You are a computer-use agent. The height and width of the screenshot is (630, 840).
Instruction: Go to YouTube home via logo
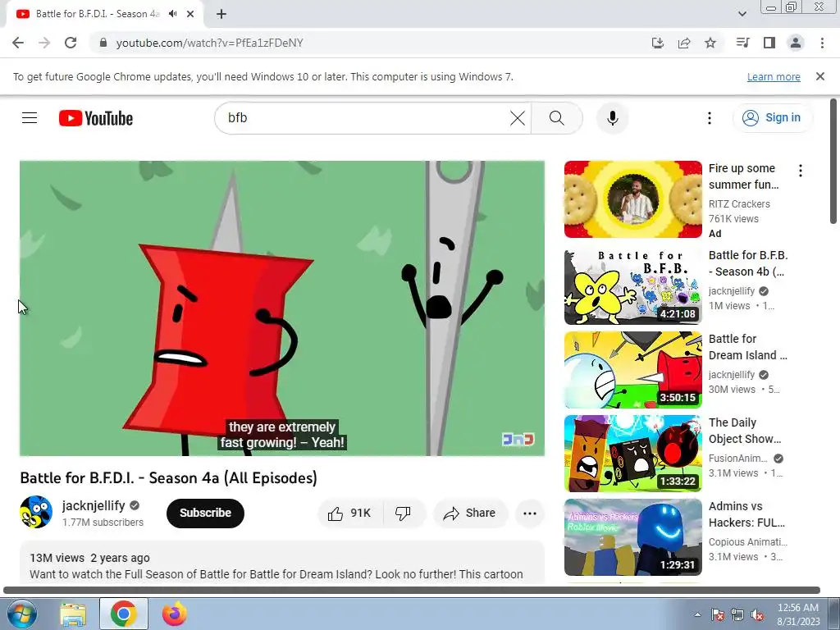click(96, 118)
